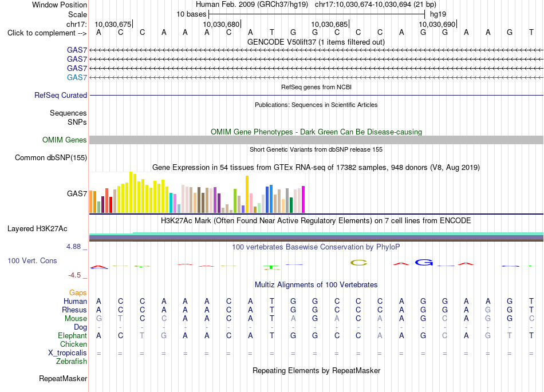This screenshot has height=392, width=544.
Task: Click the chr17: base position label
Action: 76,24
